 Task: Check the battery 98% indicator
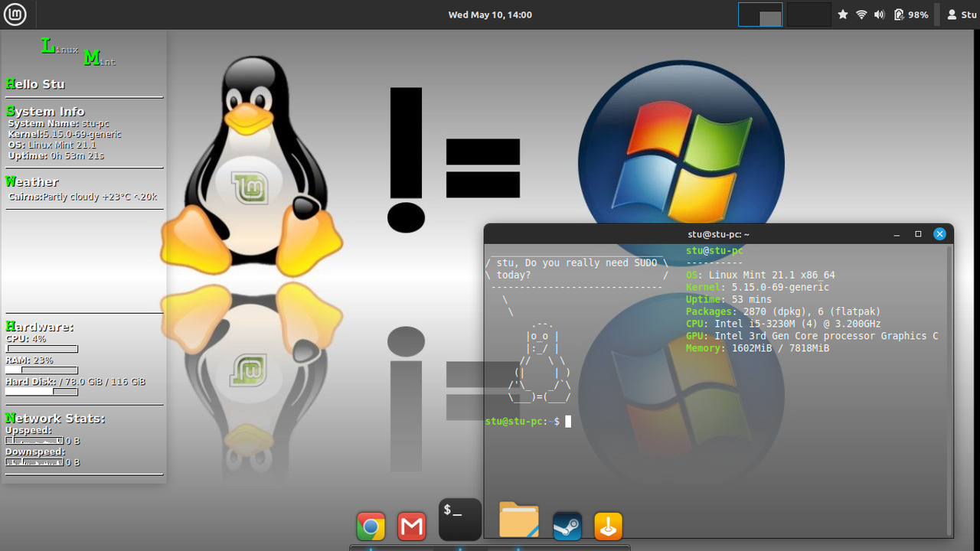pos(911,15)
